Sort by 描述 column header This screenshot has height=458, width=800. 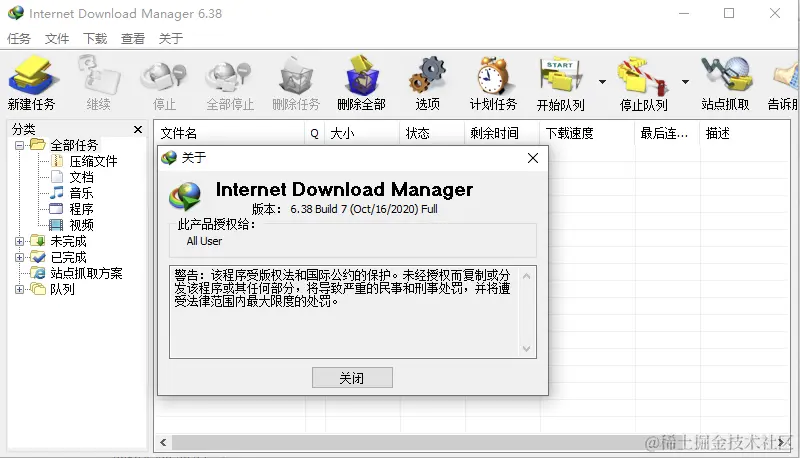(x=744, y=133)
